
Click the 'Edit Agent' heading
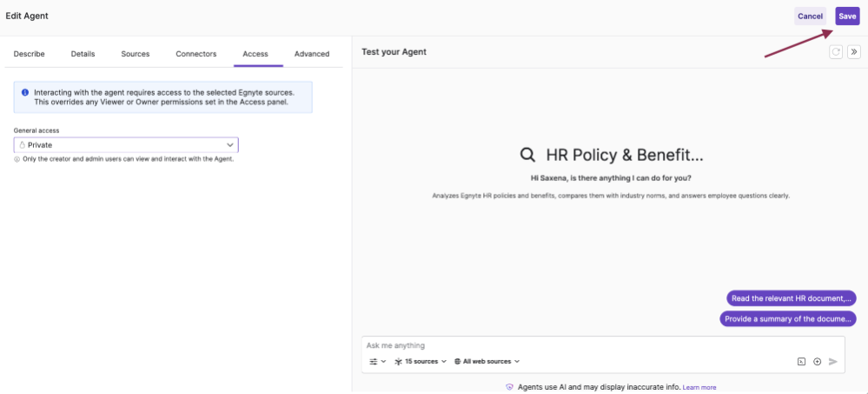[x=27, y=16]
